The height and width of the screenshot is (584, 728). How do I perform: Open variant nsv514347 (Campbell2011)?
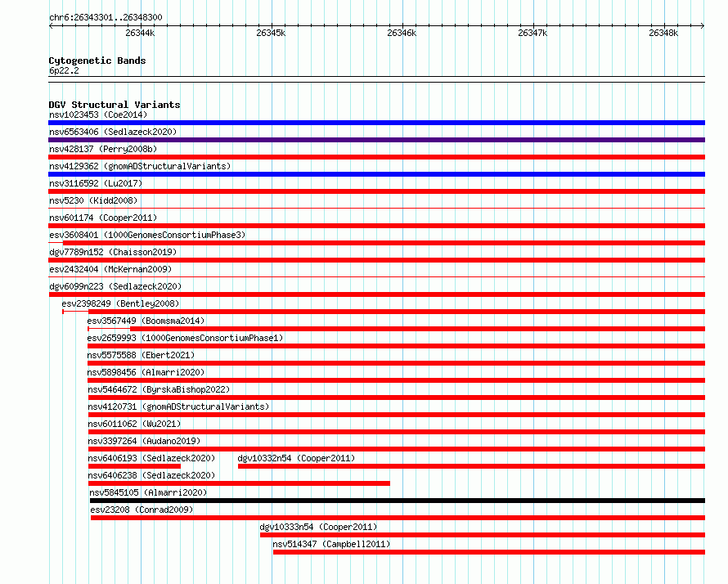click(x=331, y=544)
